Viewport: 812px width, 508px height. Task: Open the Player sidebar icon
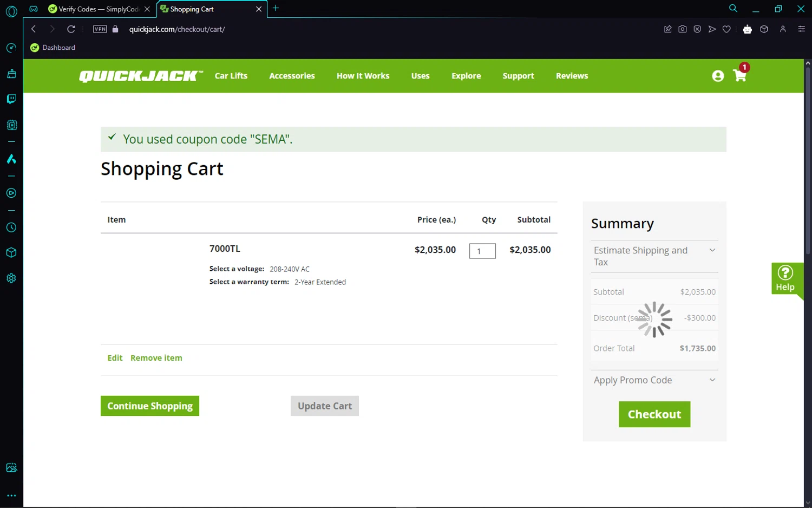pos(11,193)
